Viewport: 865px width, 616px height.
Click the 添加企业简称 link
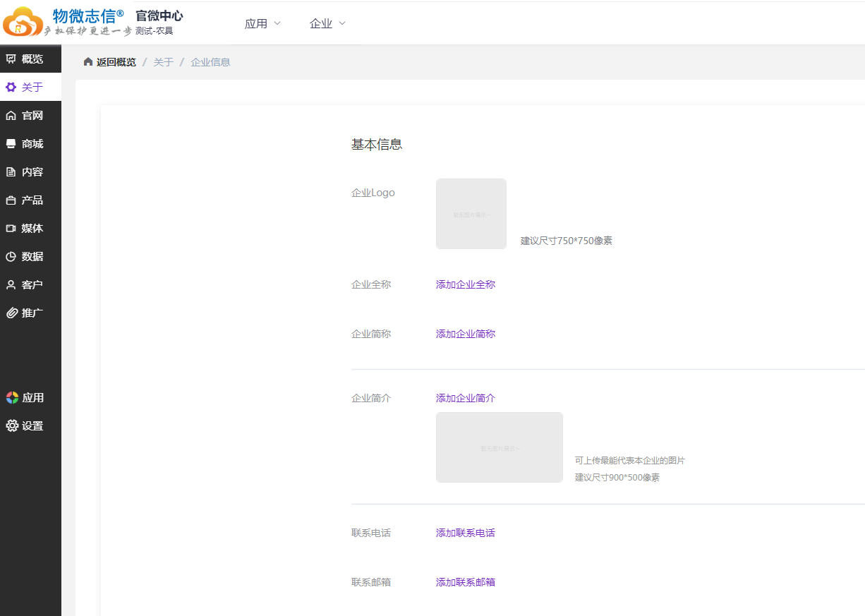tap(466, 334)
